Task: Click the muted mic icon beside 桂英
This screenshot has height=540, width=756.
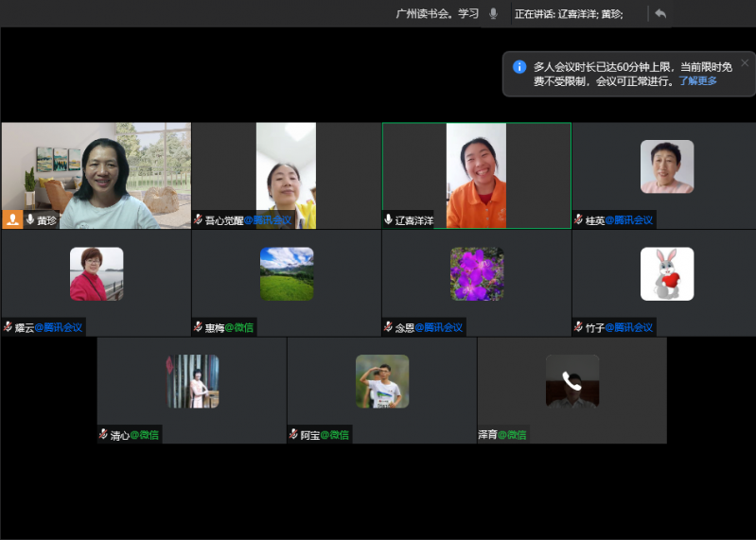Action: click(578, 220)
